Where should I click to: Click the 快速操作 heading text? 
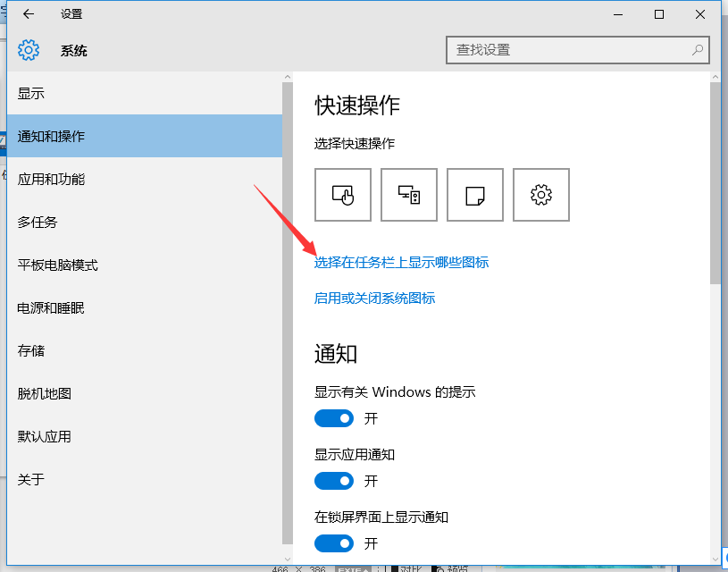click(x=357, y=105)
